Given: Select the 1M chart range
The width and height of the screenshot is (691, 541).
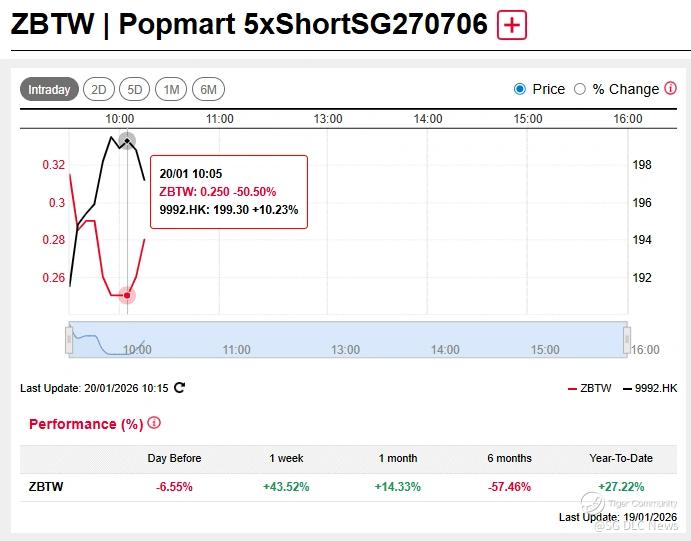Looking at the screenshot, I should (171, 90).
